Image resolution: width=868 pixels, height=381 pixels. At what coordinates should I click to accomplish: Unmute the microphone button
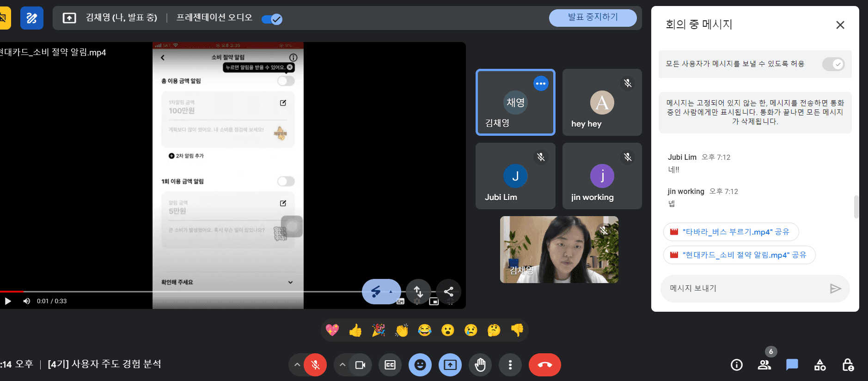[315, 365]
